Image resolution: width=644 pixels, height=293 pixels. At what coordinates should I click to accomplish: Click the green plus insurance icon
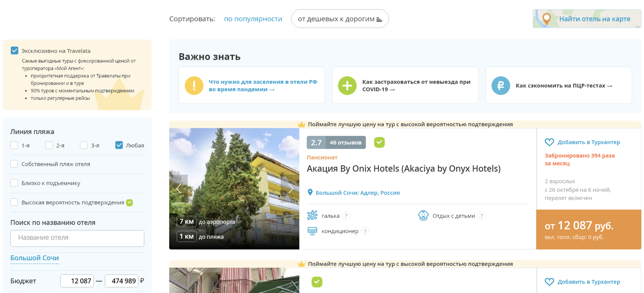[x=347, y=86]
